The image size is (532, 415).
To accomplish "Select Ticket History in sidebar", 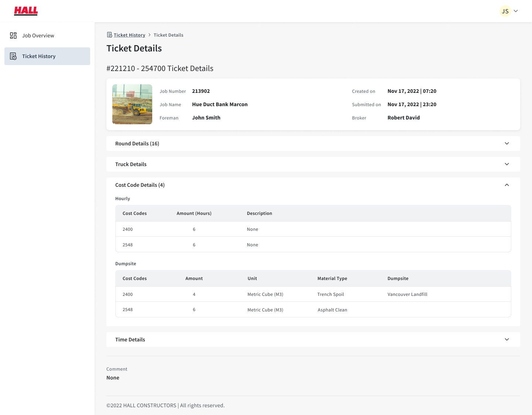I will [47, 56].
